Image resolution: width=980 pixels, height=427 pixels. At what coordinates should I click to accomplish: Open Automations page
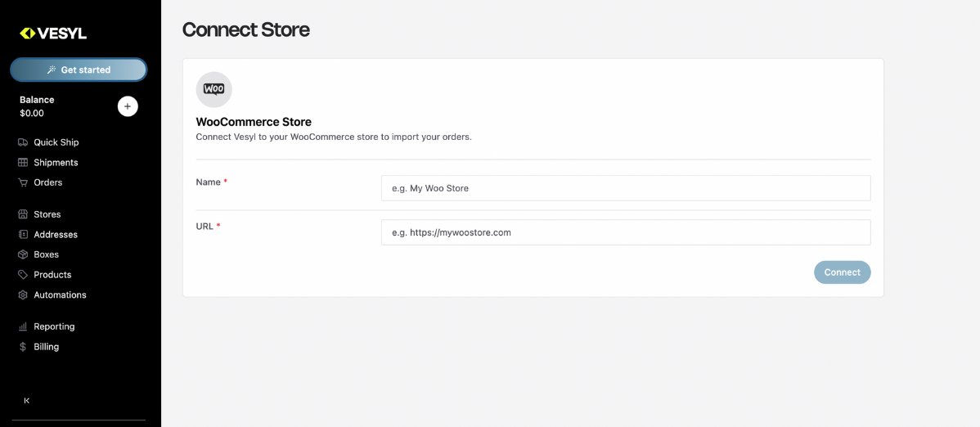point(60,294)
